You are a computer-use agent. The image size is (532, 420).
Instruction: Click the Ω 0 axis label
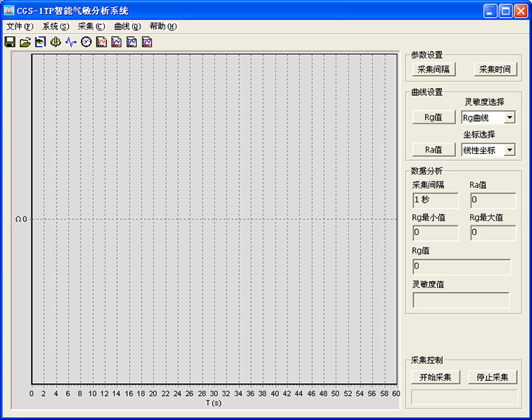(x=21, y=219)
